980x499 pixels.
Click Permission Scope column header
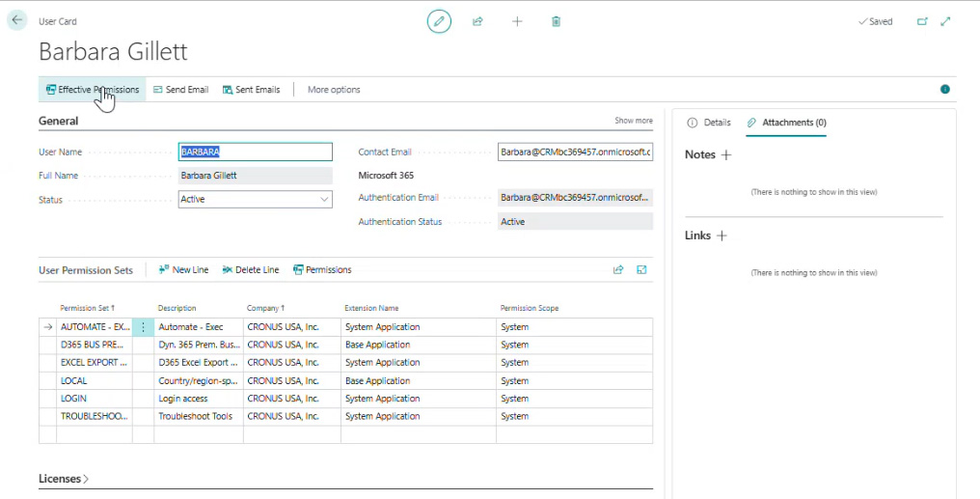tap(530, 308)
